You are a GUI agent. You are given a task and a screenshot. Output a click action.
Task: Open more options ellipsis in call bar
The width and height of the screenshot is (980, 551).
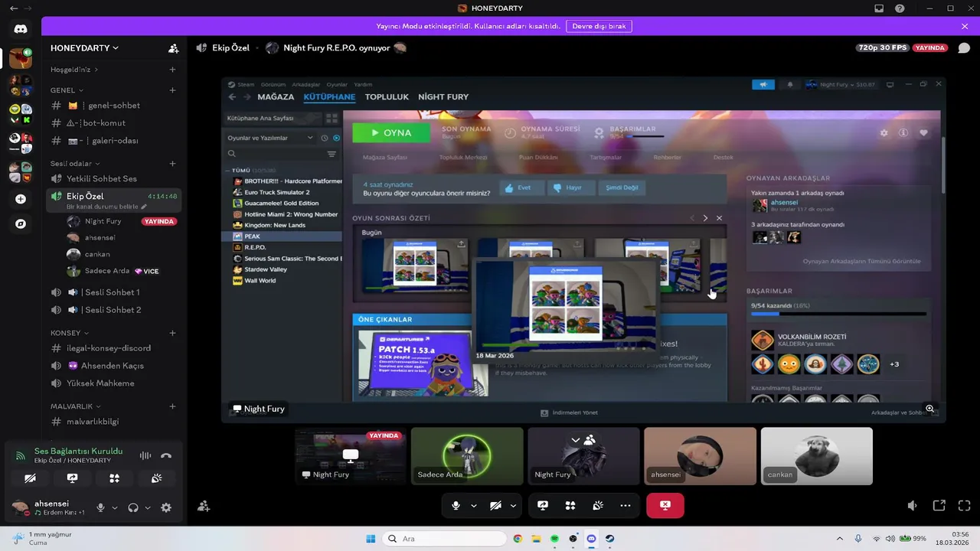tap(626, 506)
